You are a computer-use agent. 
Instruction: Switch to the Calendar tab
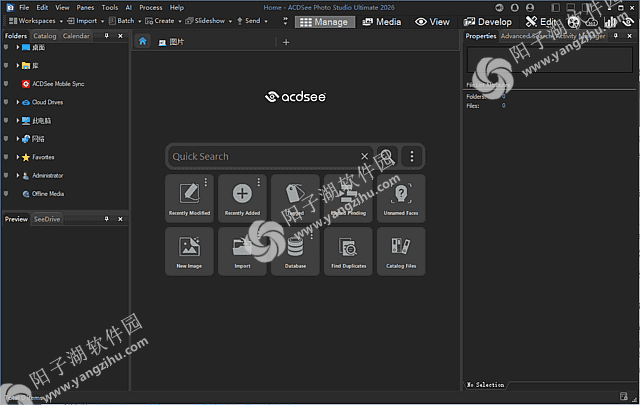pyautogui.click(x=76, y=36)
